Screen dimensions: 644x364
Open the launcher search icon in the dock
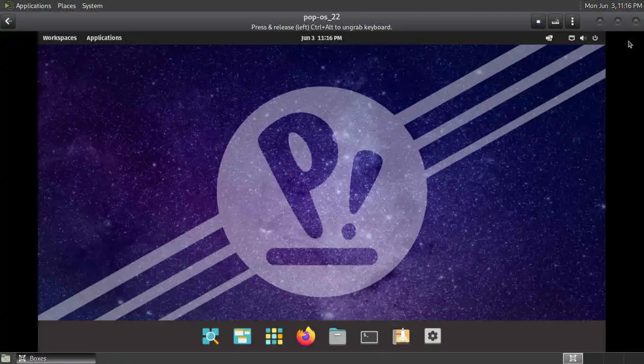coord(211,337)
